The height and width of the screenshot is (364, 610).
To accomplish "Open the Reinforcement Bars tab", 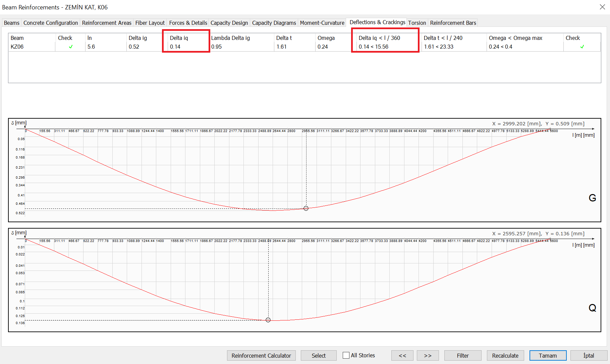I will point(453,22).
